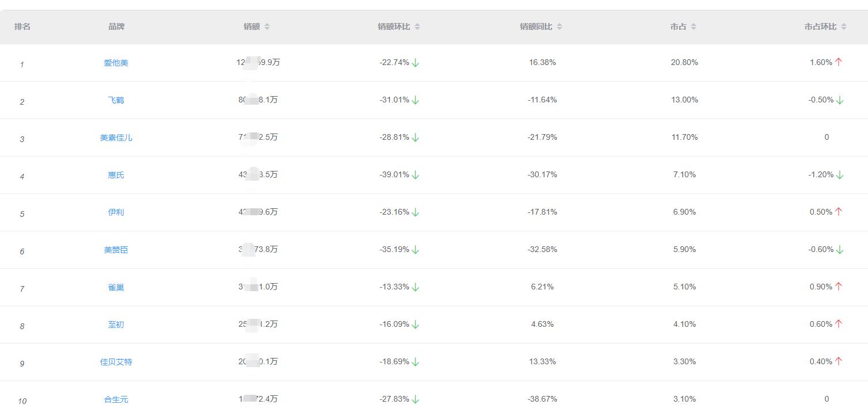Select the 5.90% market share cell
The image size is (868, 412).
pyautogui.click(x=684, y=249)
